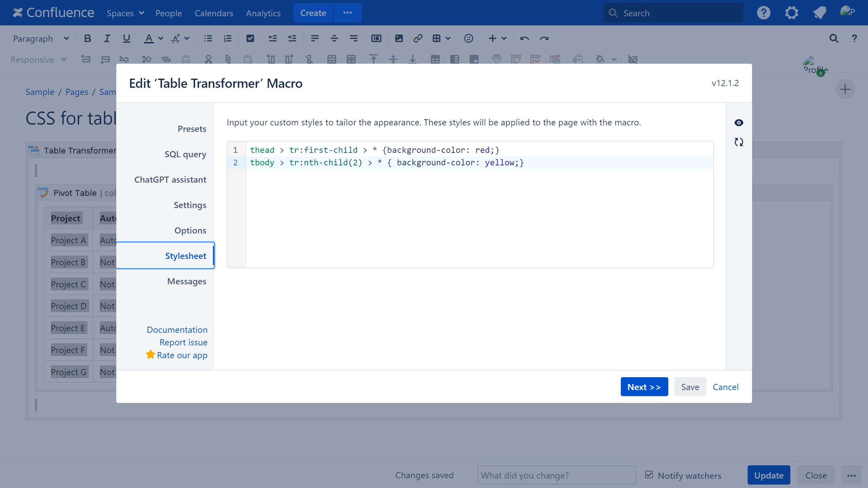Viewport: 868px width, 488px height.
Task: Click the preview eye icon in macro dialog
Action: coord(738,123)
